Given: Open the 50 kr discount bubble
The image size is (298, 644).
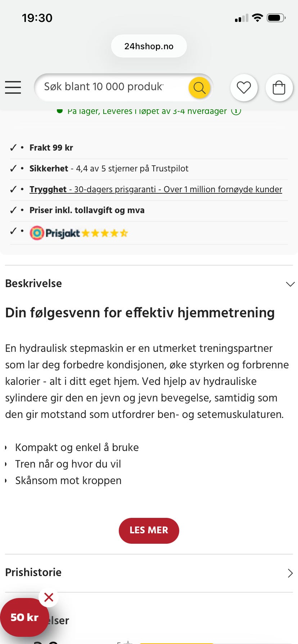Looking at the screenshot, I should point(24,617).
